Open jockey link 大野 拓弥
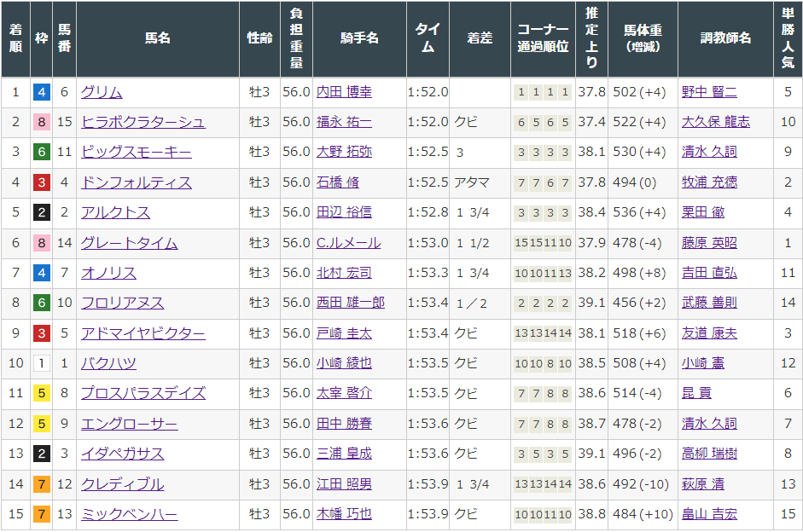Image resolution: width=803 pixels, height=532 pixels. 344,152
